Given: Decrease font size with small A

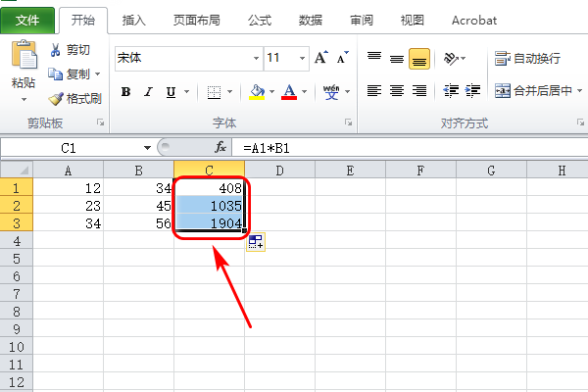Looking at the screenshot, I should [x=342, y=58].
